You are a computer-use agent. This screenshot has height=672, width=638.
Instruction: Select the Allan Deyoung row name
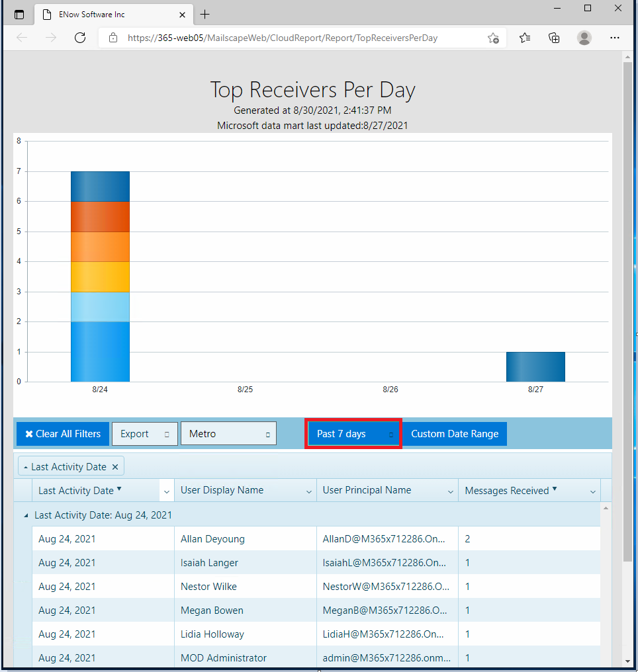(x=212, y=538)
